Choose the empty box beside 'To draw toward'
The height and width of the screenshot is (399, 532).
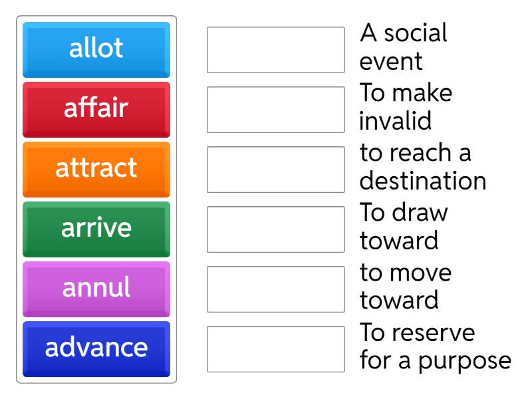275,229
